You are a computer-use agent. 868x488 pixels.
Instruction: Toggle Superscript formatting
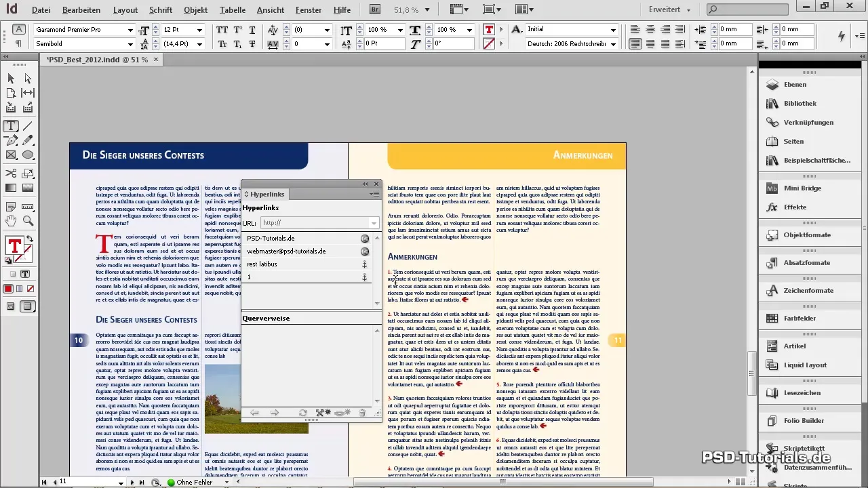238,30
